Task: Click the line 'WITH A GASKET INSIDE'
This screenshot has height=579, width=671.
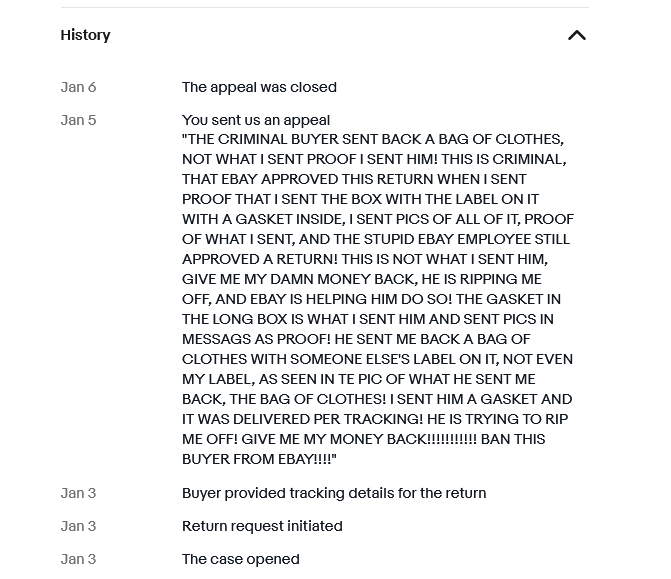Action: [x=378, y=219]
